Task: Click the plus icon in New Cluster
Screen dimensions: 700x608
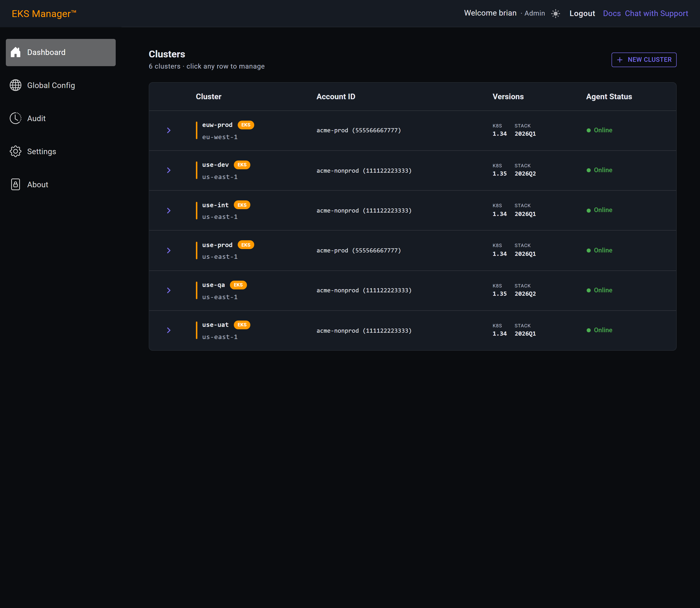Action: pos(620,60)
